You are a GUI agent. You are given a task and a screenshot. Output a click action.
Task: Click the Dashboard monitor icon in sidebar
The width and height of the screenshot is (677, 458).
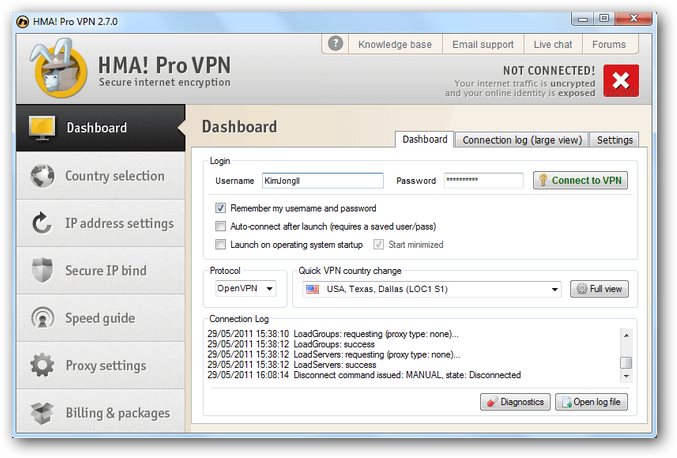pos(42,128)
